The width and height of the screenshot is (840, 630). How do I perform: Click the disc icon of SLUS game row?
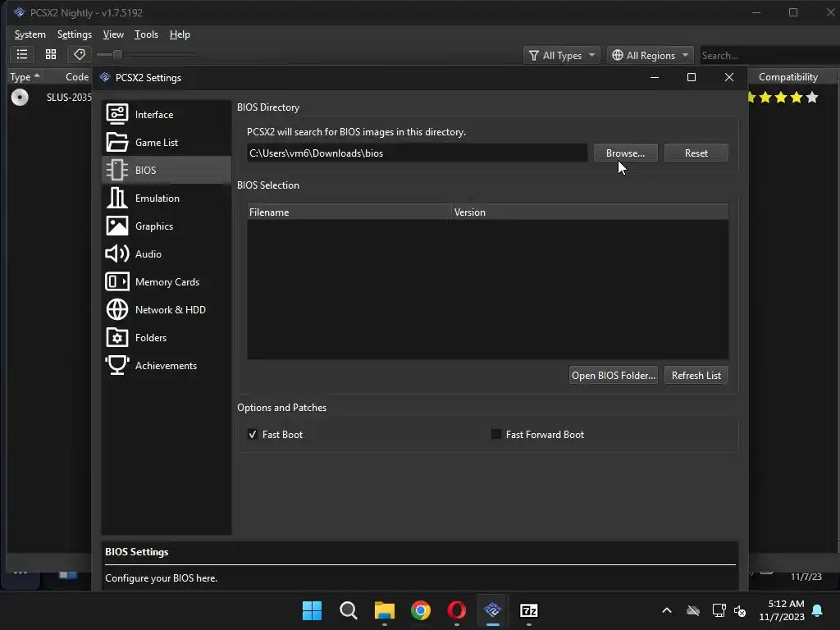pyautogui.click(x=20, y=97)
